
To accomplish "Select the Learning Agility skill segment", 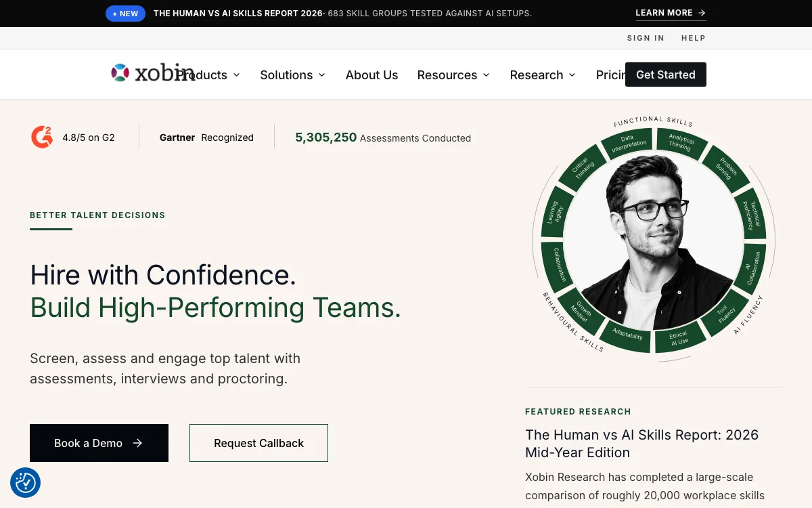I will [557, 212].
